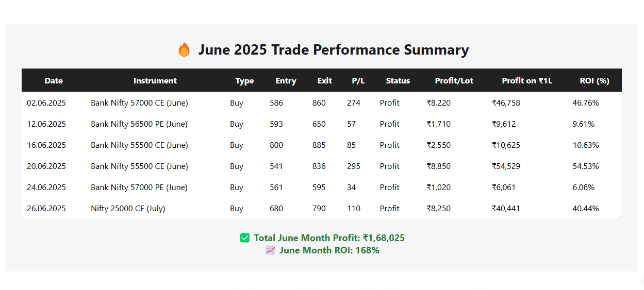Select the June Month ROI: 168% text
Image resolution: width=644 pixels, height=290 pixels.
pos(329,250)
